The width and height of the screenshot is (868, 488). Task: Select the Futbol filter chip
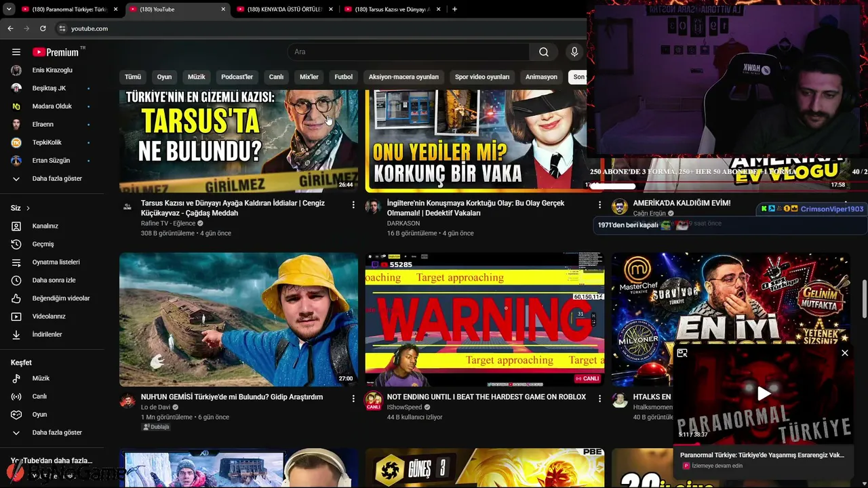(x=344, y=77)
